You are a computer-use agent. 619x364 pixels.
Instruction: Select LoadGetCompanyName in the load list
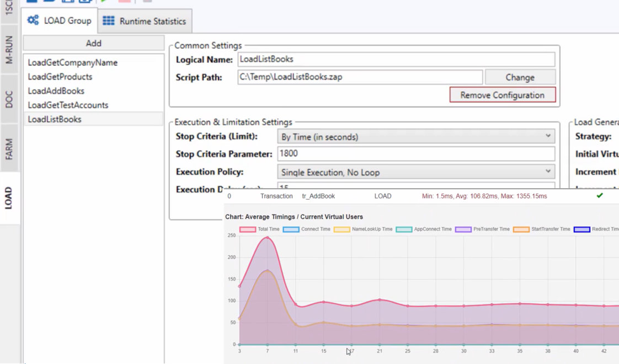[72, 63]
